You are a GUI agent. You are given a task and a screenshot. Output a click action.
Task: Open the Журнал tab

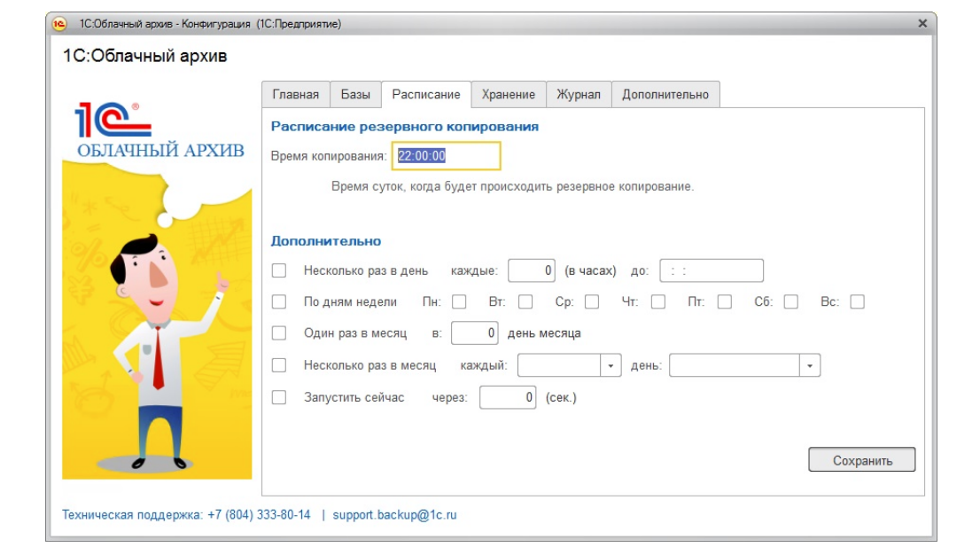[579, 95]
